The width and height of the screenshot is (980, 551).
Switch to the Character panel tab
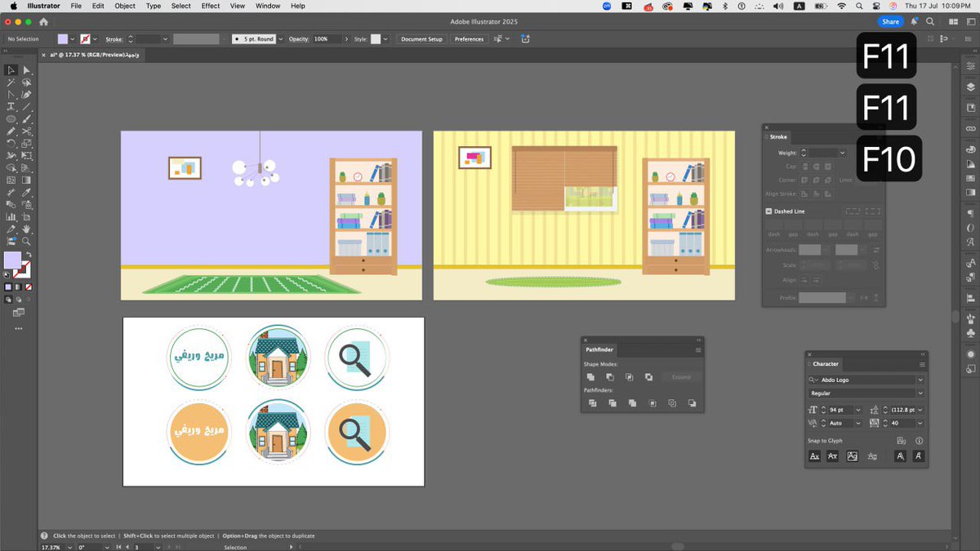(x=826, y=364)
